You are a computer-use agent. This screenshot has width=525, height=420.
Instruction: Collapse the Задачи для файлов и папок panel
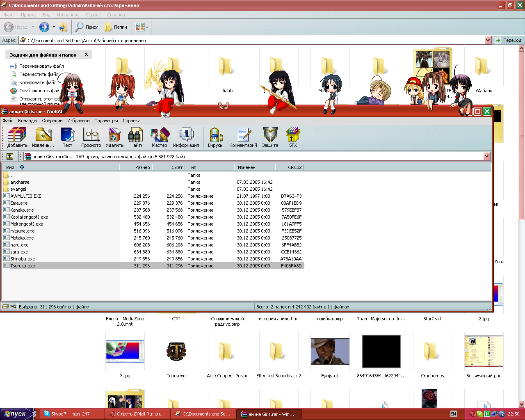86,55
